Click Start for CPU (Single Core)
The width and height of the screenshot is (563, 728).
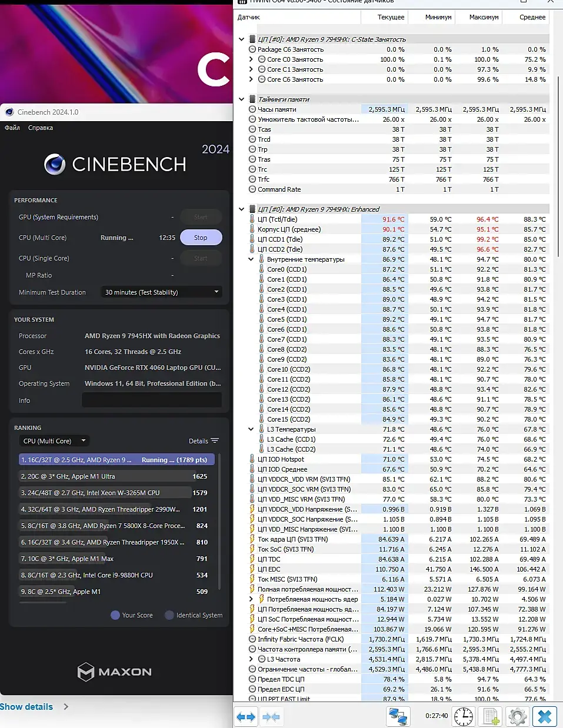[x=201, y=258]
